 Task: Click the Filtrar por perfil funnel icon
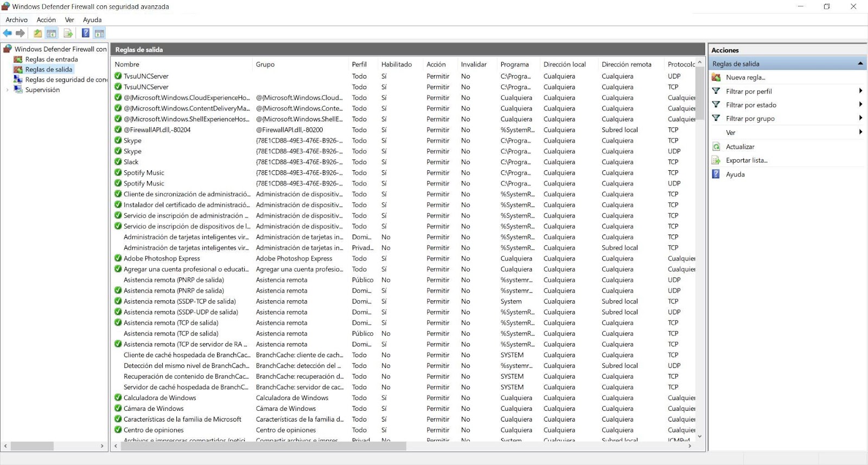tap(716, 91)
